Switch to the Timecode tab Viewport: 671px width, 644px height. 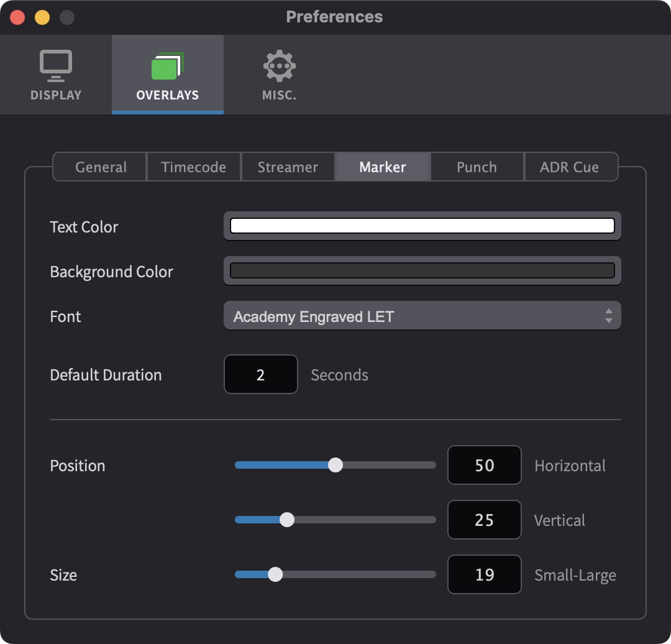pos(194,167)
